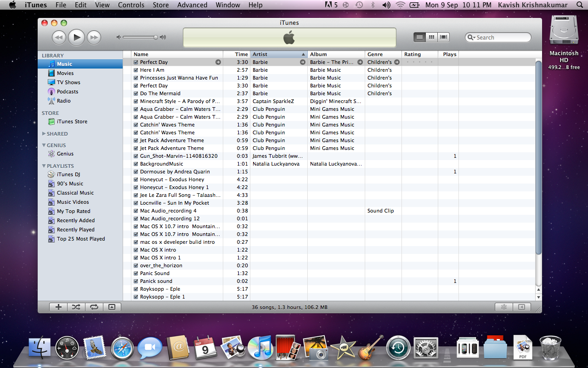This screenshot has width=588, height=368.
Task: Open Cover Flow view
Action: tap(442, 37)
